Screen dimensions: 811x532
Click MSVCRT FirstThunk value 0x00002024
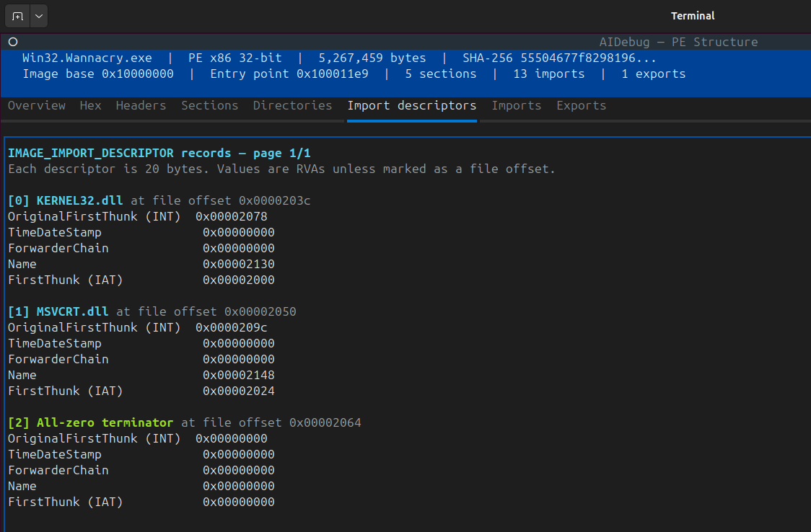click(x=238, y=391)
